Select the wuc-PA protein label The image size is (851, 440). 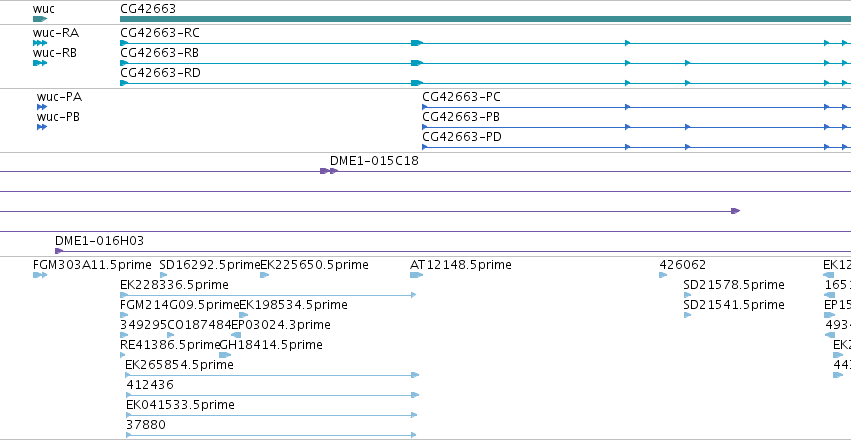point(60,97)
